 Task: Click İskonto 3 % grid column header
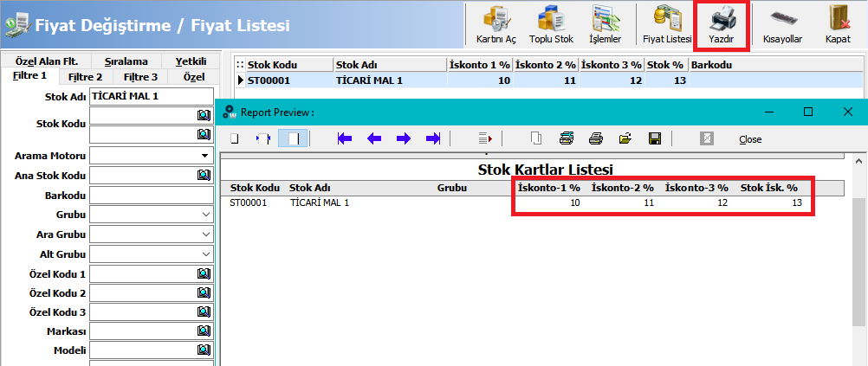click(x=612, y=65)
